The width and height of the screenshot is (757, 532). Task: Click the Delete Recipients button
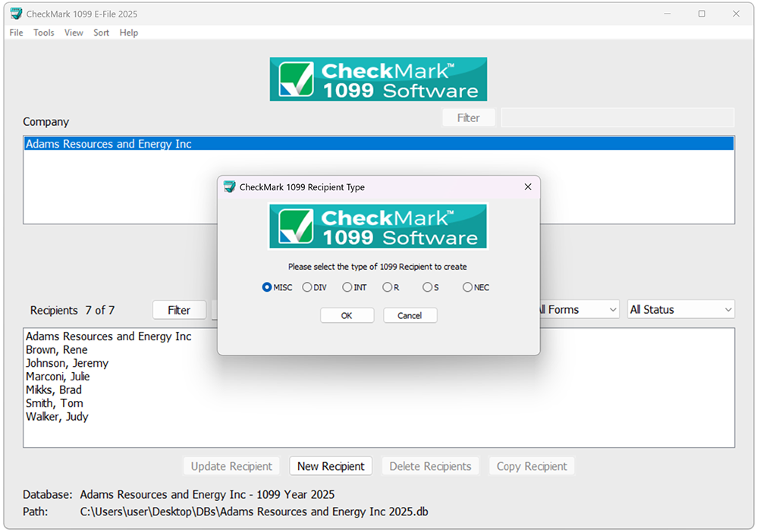tap(430, 466)
